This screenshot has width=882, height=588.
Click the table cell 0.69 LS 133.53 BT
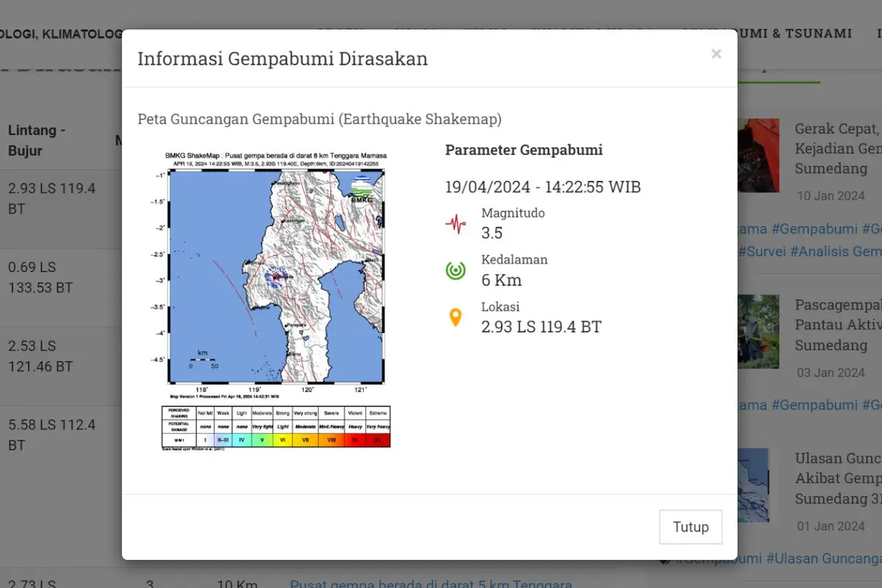40,277
